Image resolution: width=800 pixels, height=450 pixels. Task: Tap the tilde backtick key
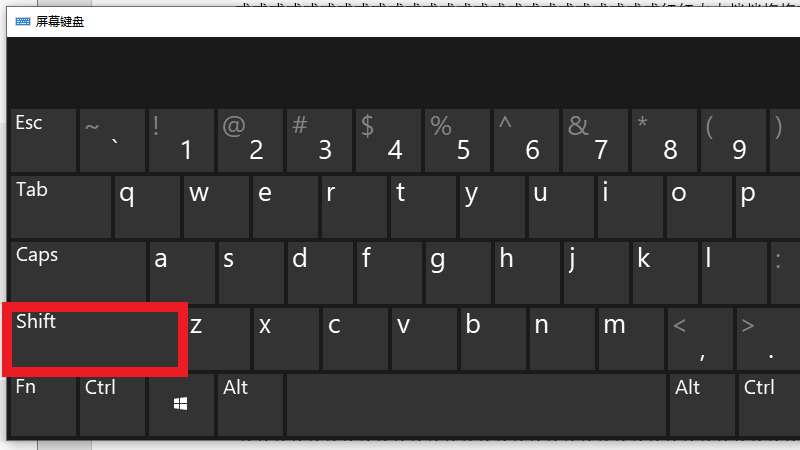pyautogui.click(x=112, y=140)
